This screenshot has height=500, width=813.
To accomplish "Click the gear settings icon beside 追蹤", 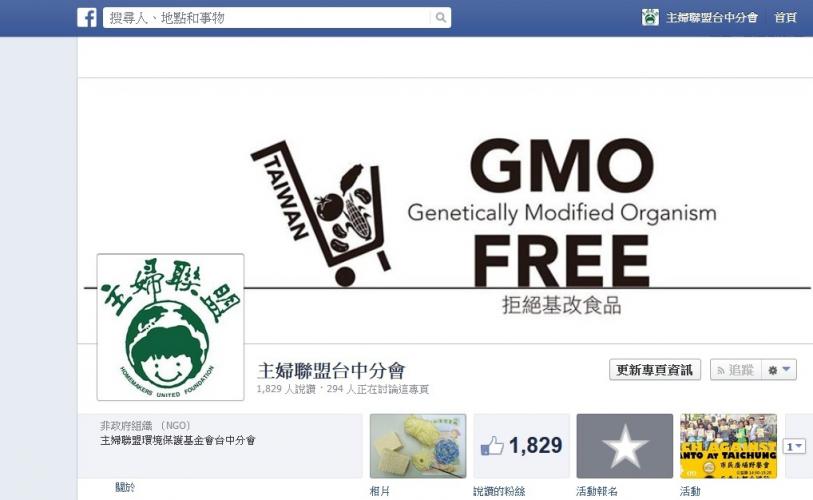I will pos(773,370).
